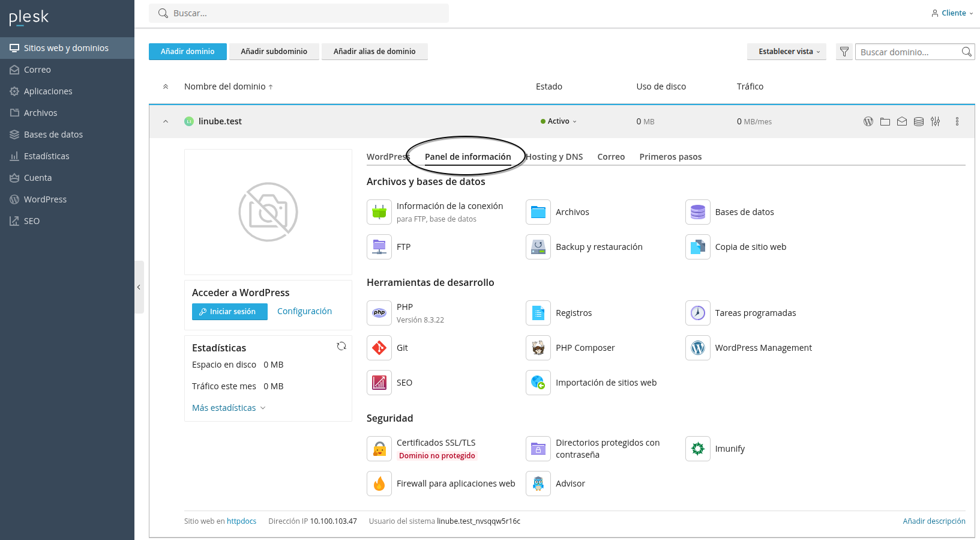The height and width of the screenshot is (540, 980).
Task: Click the databases icon in linube.test row
Action: pyautogui.click(x=919, y=121)
